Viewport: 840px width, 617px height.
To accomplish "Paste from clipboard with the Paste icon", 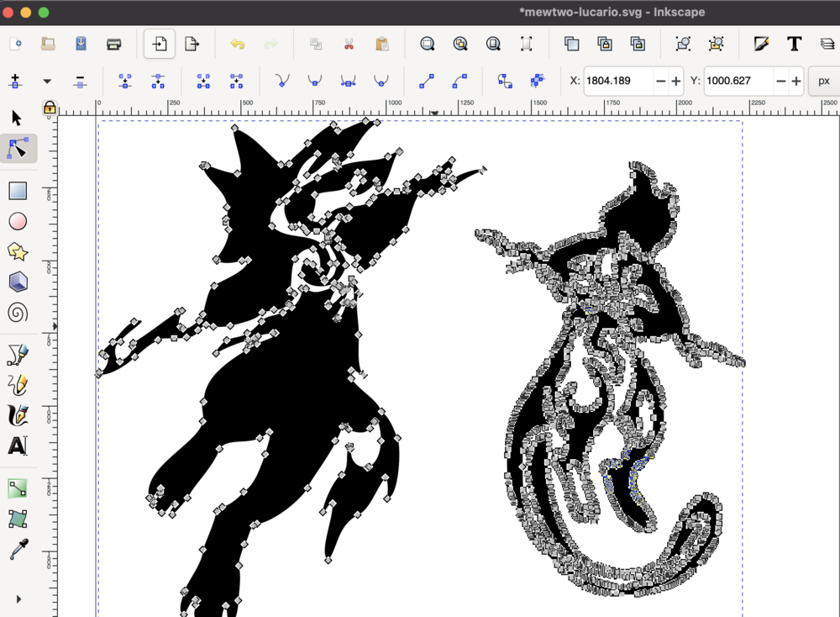I will click(382, 44).
